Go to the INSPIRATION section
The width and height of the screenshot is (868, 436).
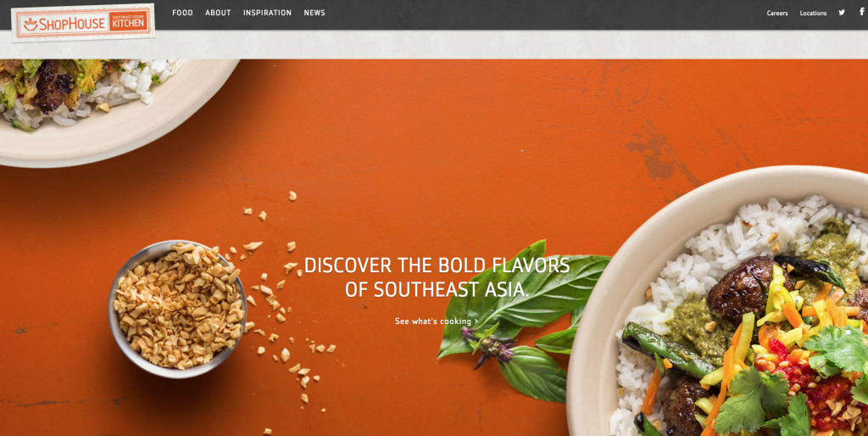click(267, 13)
